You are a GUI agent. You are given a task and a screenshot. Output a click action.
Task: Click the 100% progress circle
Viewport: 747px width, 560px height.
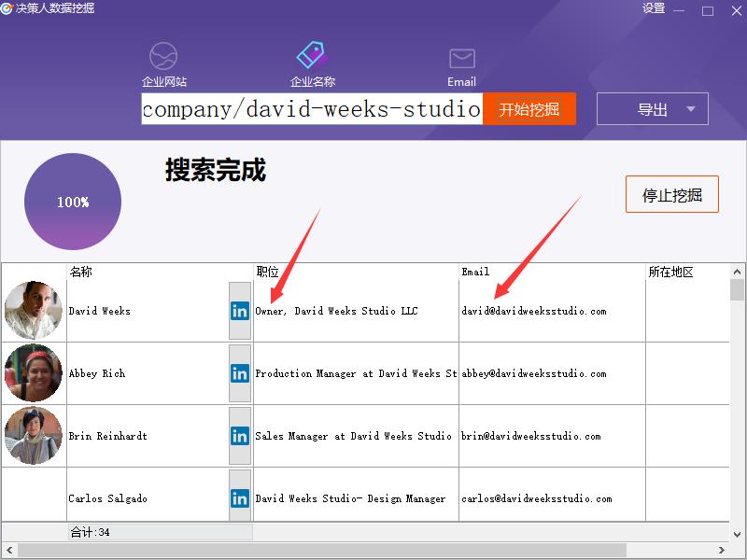pyautogui.click(x=73, y=203)
